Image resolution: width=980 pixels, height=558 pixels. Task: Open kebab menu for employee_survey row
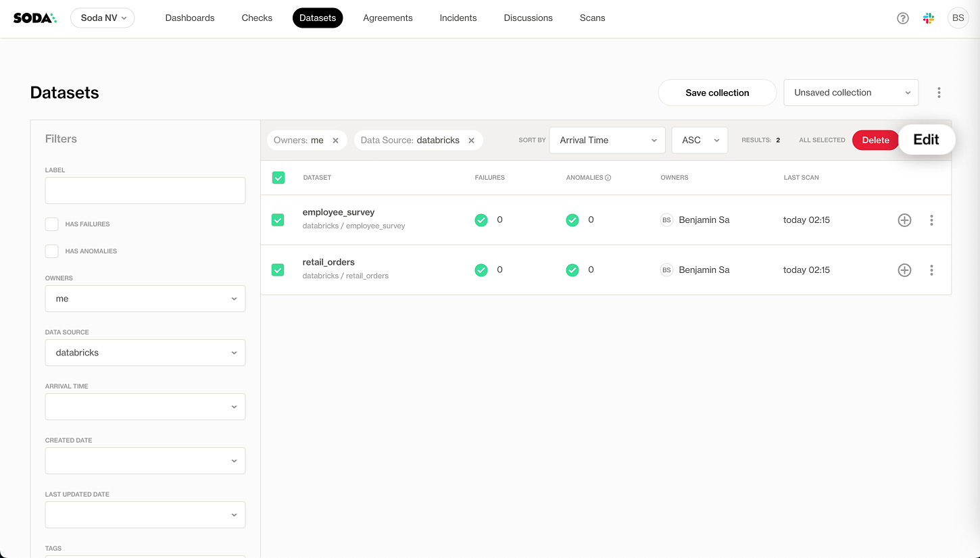click(931, 220)
